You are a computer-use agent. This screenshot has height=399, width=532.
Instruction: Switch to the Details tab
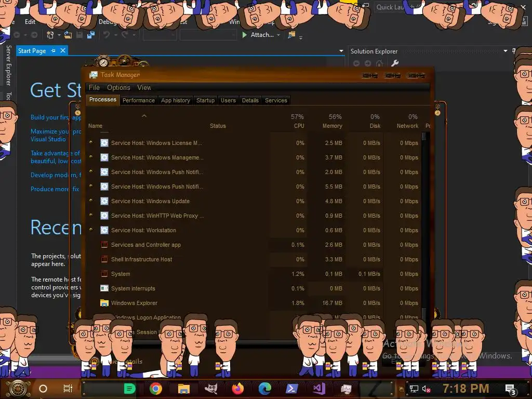(250, 100)
